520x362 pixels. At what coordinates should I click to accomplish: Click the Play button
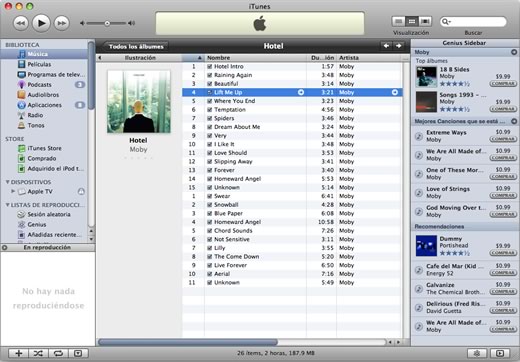(41, 23)
